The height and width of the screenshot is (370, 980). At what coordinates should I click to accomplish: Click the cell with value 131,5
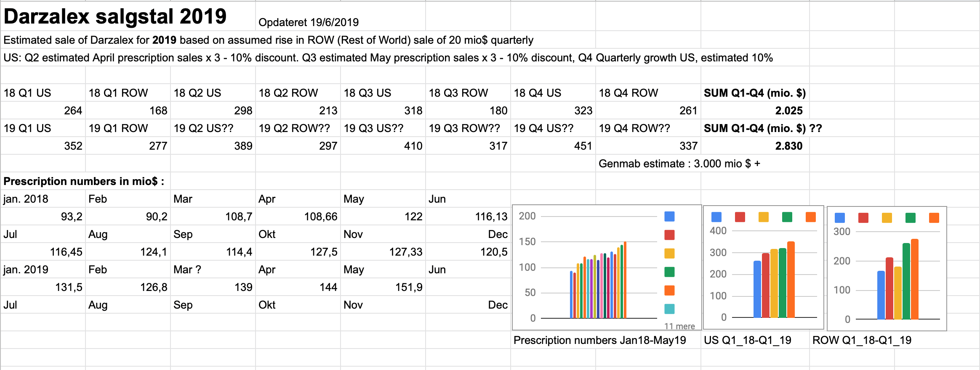click(x=43, y=287)
